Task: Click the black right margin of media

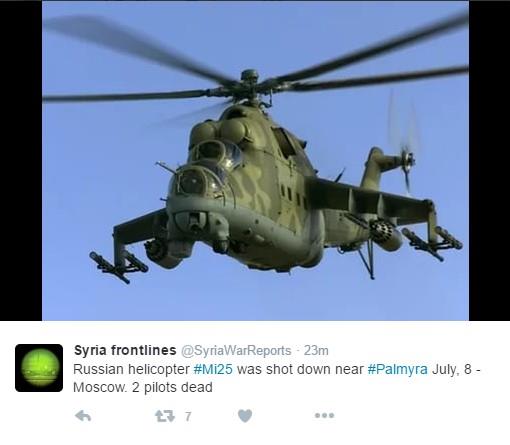Action: pos(489,161)
